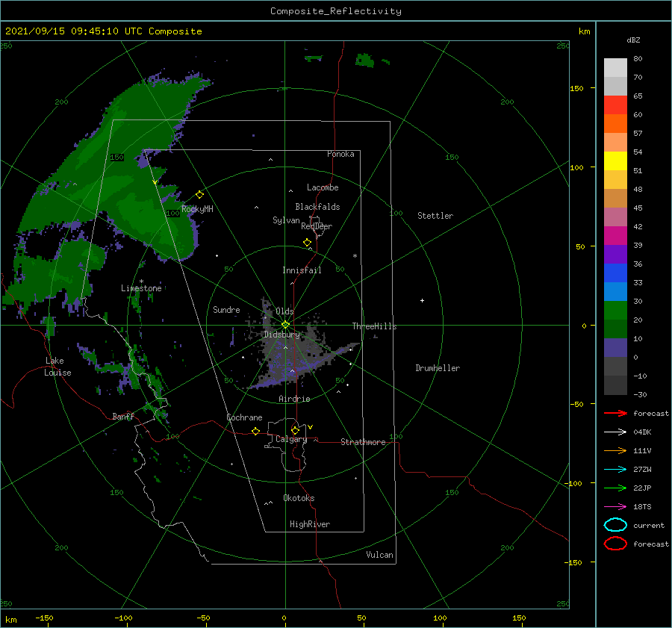The image size is (672, 628).
Task: Select the RedDeer city label
Action: point(317,226)
